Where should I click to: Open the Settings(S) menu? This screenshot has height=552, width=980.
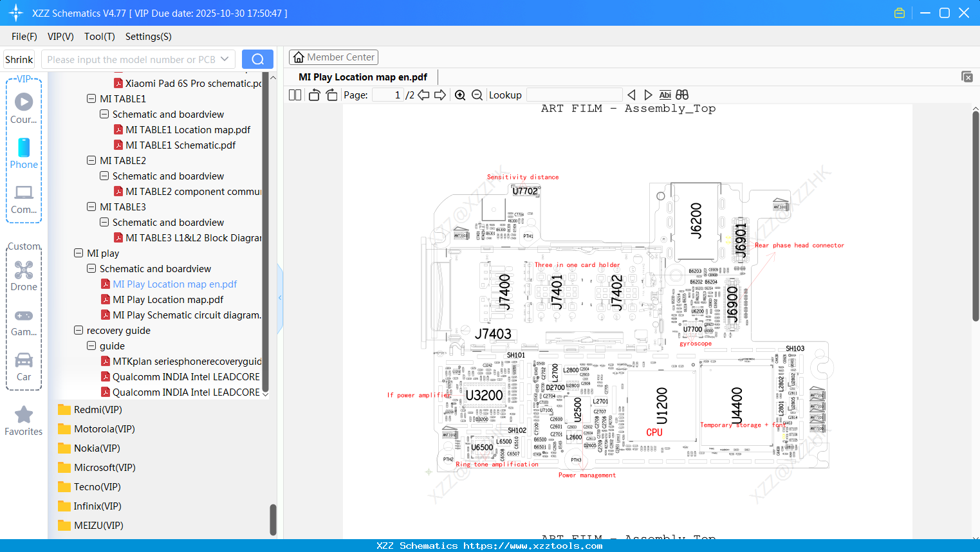148,37
